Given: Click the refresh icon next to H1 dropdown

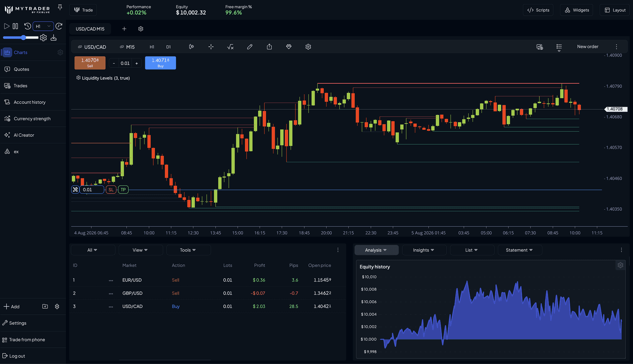Looking at the screenshot, I should pyautogui.click(x=59, y=26).
